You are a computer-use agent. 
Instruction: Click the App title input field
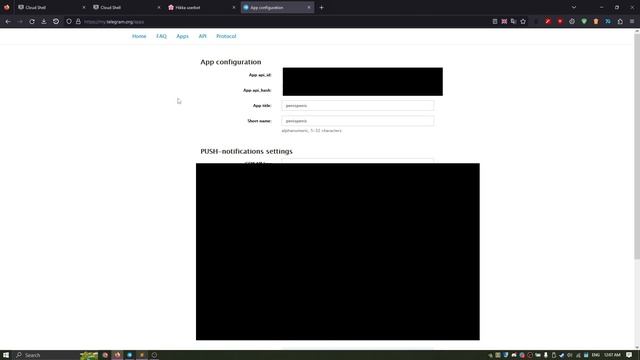(x=358, y=106)
